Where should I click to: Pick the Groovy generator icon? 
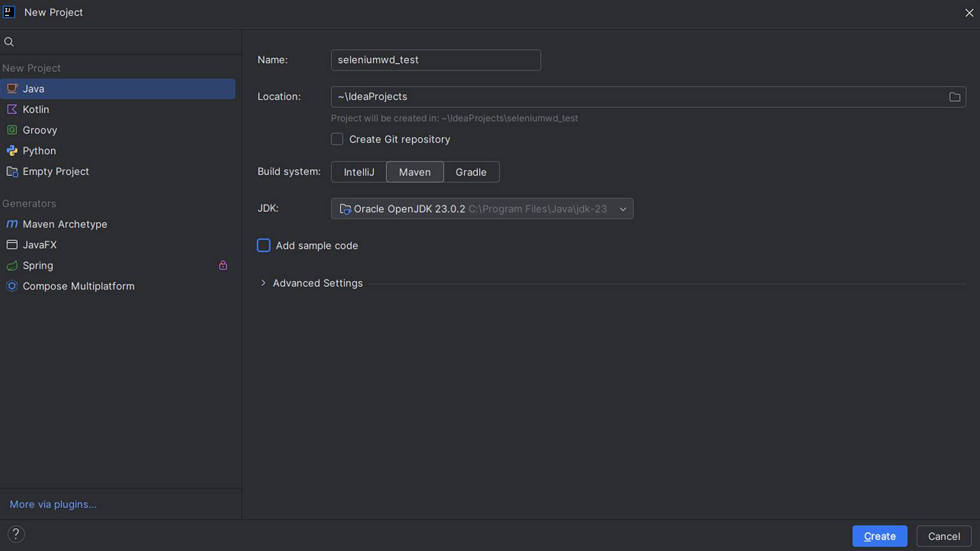[12, 130]
